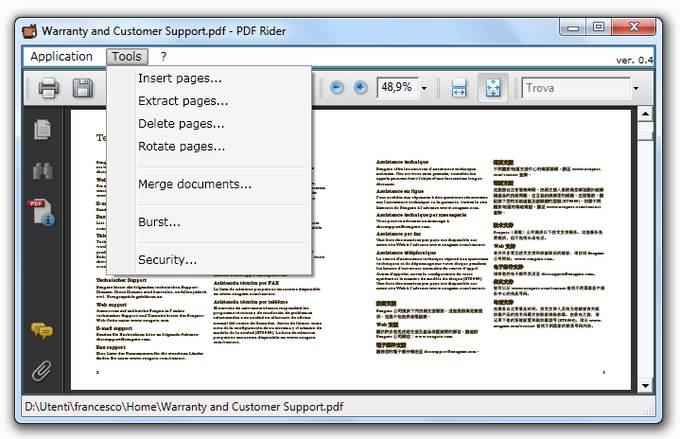Click the file path in the status bar

click(184, 406)
